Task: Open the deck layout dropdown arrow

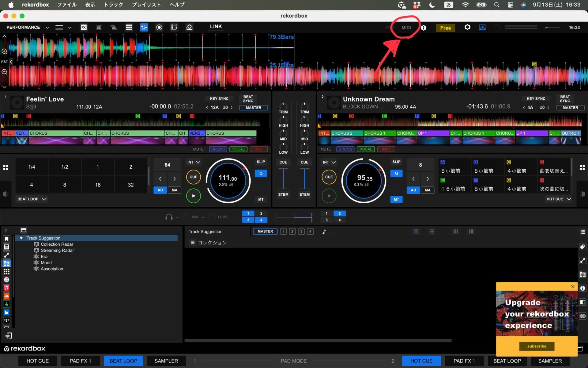Action: (x=70, y=28)
